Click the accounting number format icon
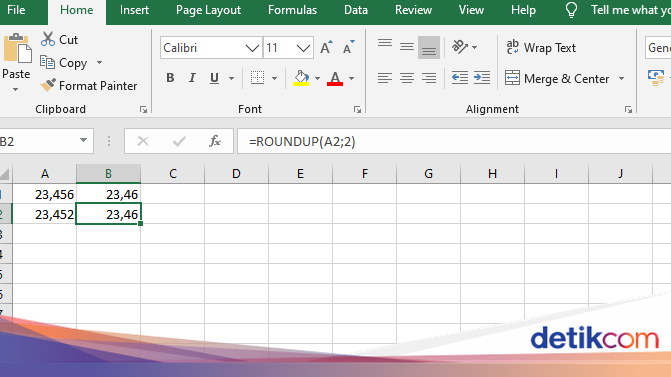This screenshot has height=377, width=671. pos(656,78)
